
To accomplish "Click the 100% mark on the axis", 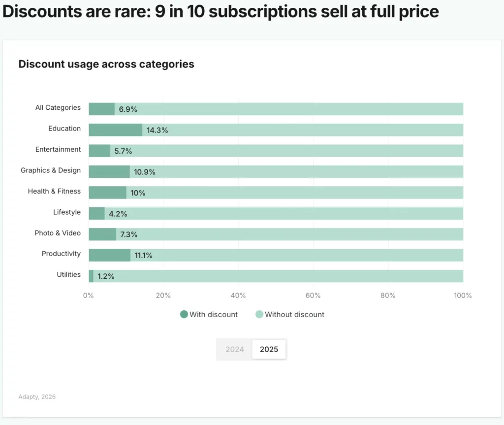I will [x=463, y=295].
